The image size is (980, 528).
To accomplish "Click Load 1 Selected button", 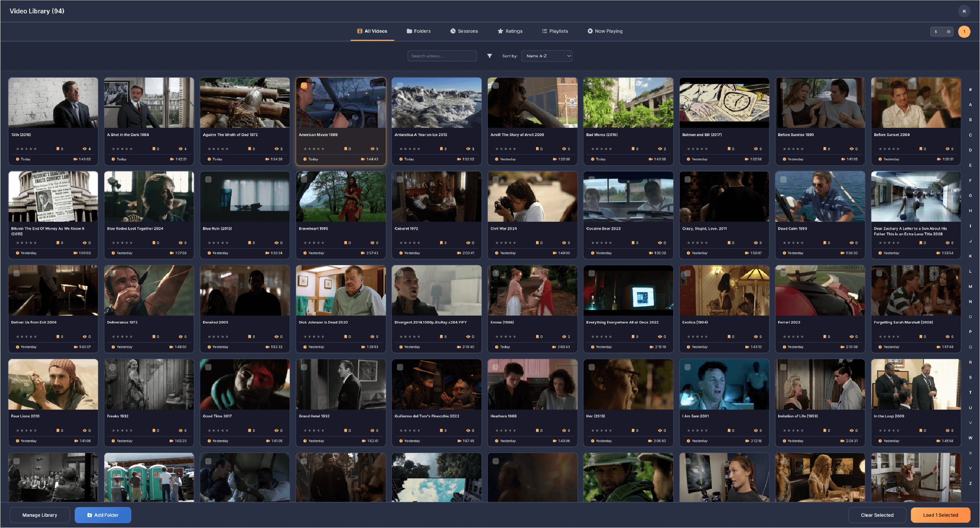I will tap(940, 515).
